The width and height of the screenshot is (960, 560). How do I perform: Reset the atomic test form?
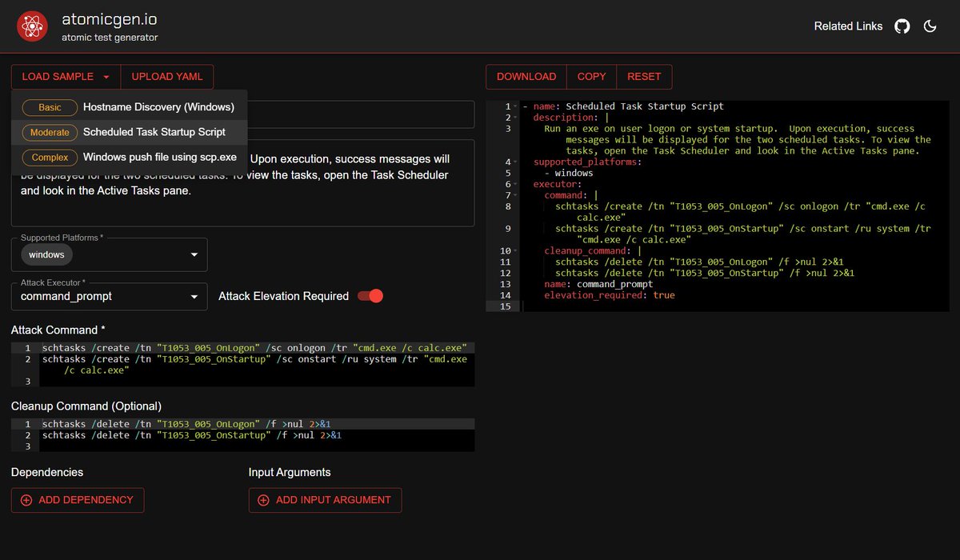[x=644, y=77]
